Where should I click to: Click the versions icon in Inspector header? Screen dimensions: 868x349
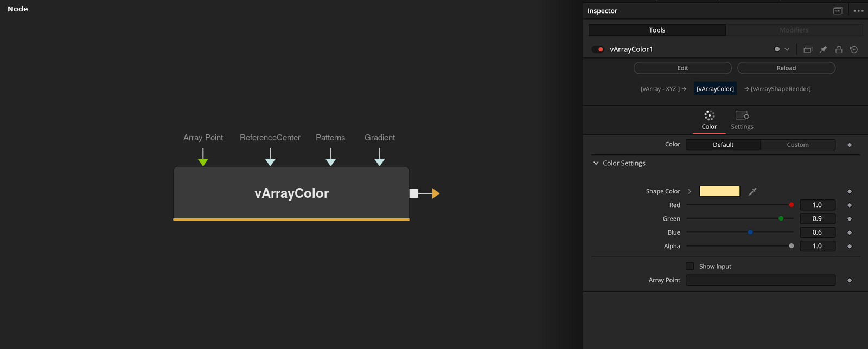pos(808,49)
